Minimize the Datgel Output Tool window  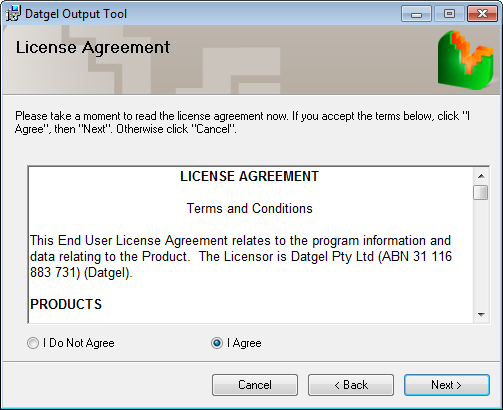point(416,14)
